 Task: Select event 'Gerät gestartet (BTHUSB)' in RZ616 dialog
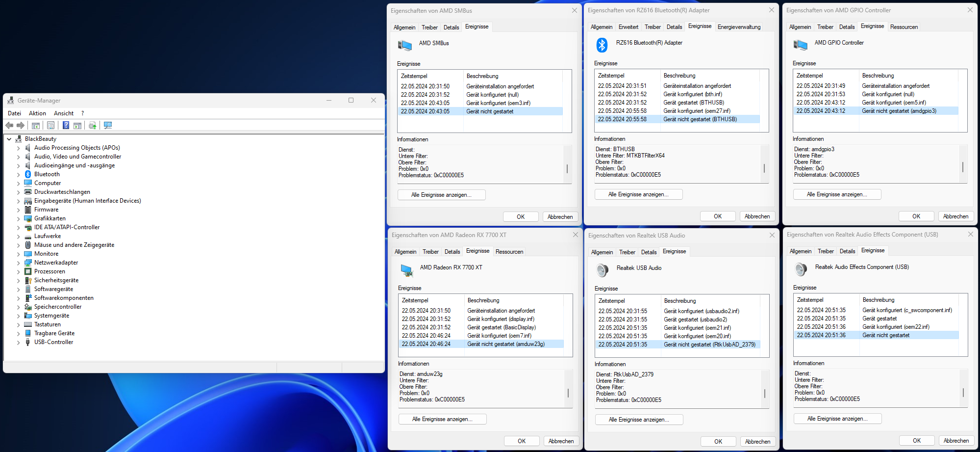coord(678,103)
